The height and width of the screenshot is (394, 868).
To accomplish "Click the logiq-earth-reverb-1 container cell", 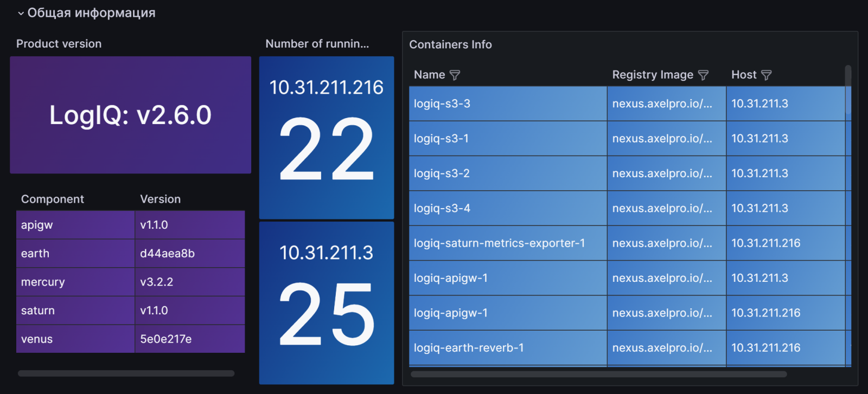I will coord(469,348).
